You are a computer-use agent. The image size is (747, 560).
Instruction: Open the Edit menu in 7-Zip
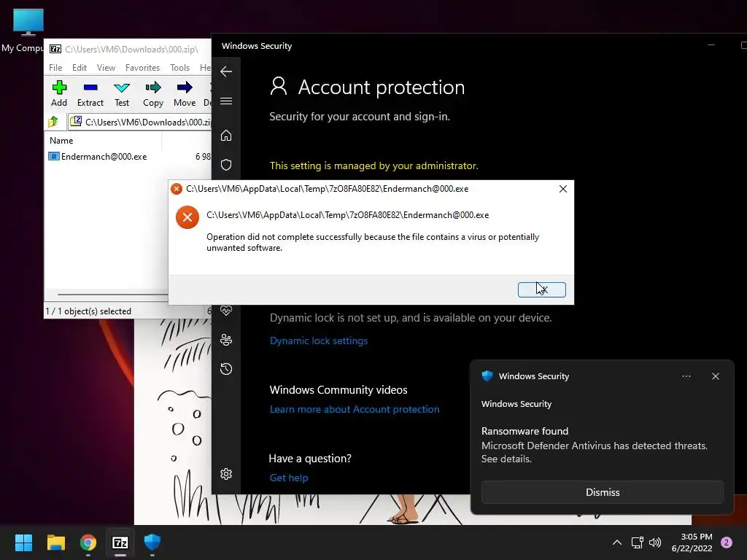[x=79, y=68]
